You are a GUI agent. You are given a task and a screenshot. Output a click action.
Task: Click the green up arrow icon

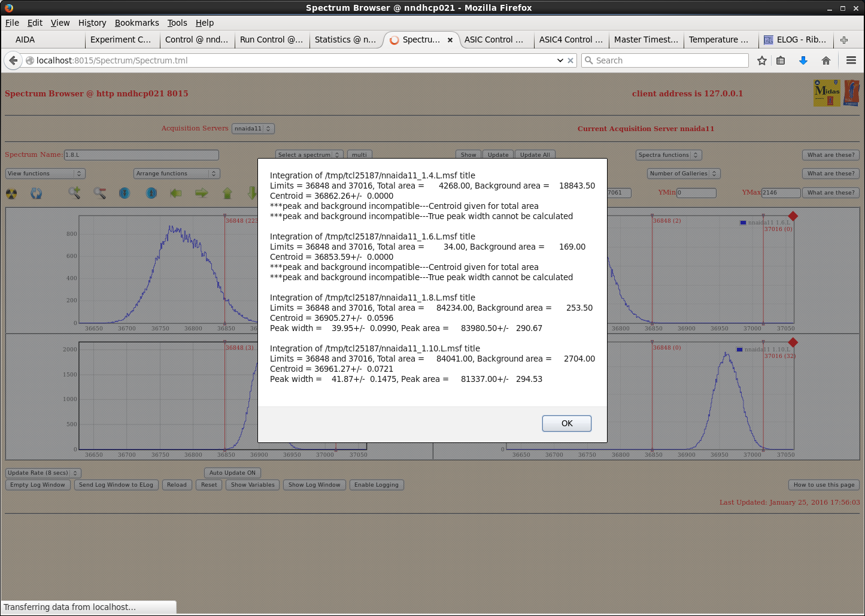click(x=227, y=193)
